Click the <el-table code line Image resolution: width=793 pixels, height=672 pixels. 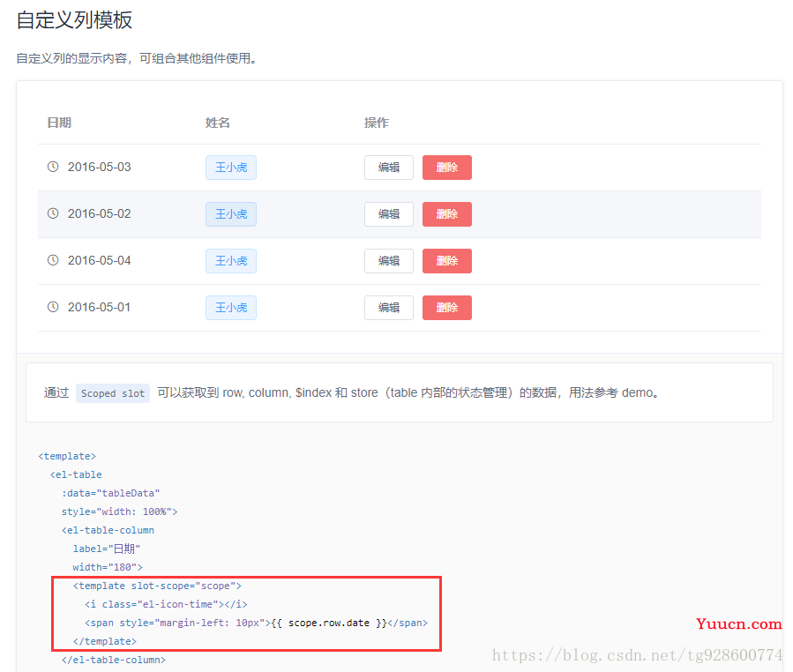click(x=76, y=474)
